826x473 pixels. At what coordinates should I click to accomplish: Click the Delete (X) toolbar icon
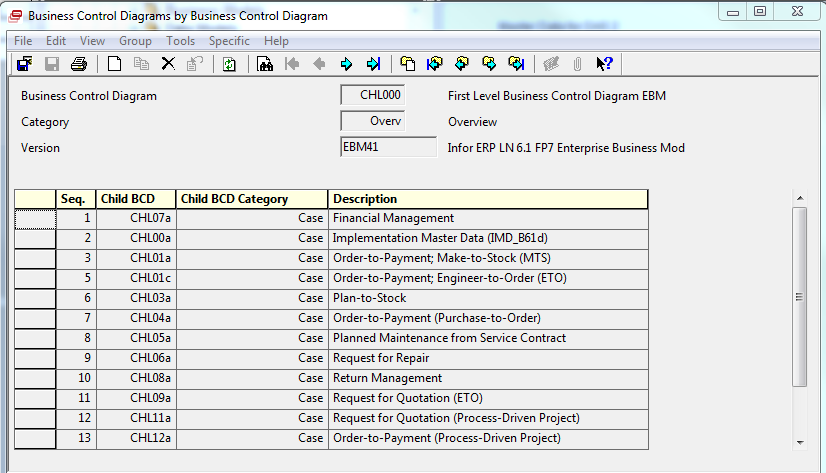(x=168, y=64)
